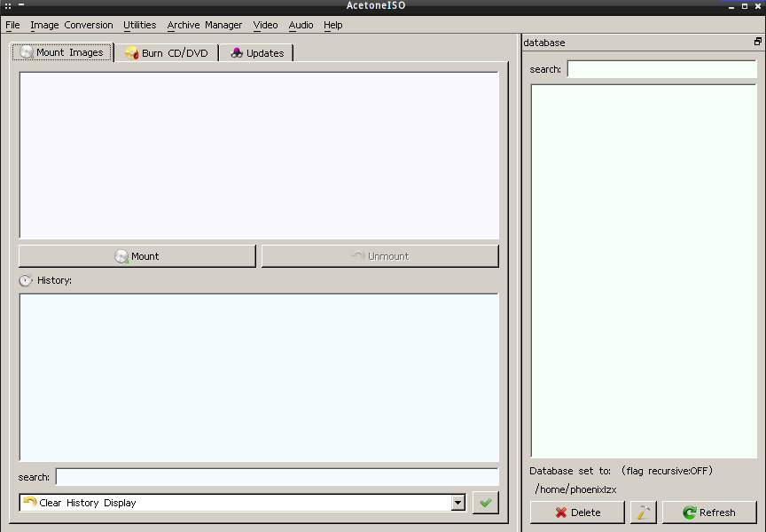Screen dimensions: 766x532
Task: Open the Utilities menu
Action: [140, 25]
